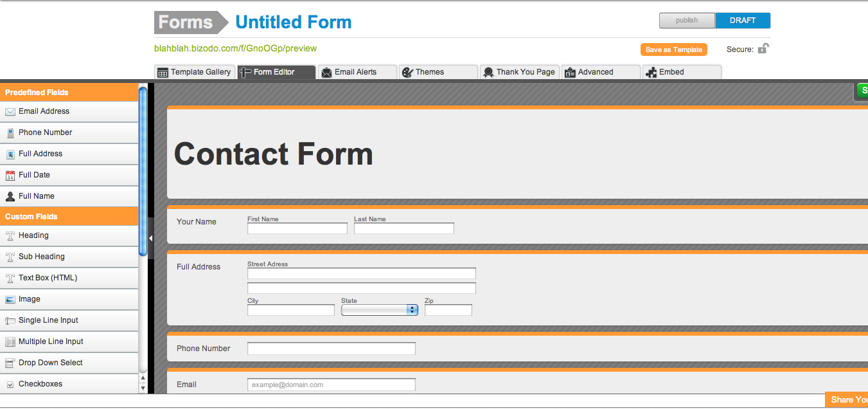Open the Thank You Page tab
The width and height of the screenshot is (868, 409).
[x=520, y=72]
